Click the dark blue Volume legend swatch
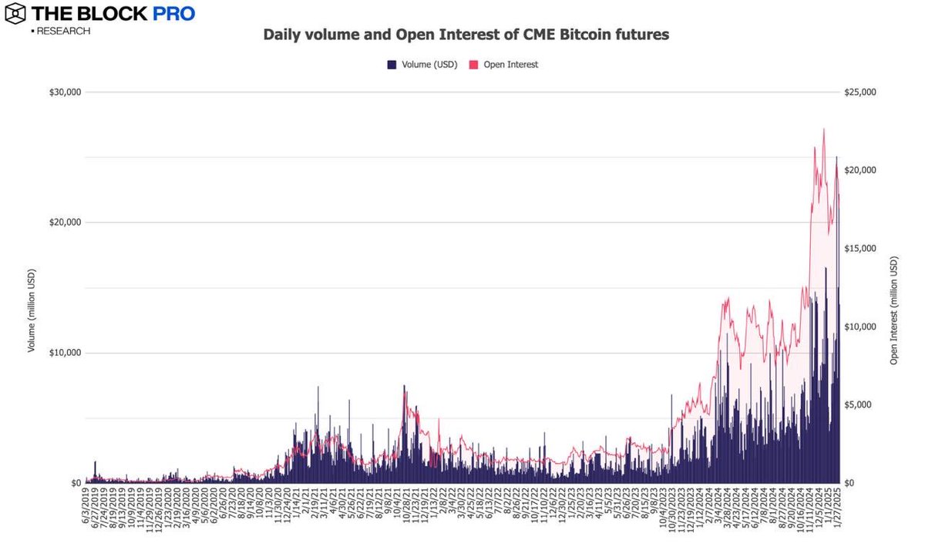This screenshot has width=925, height=560. [x=393, y=65]
